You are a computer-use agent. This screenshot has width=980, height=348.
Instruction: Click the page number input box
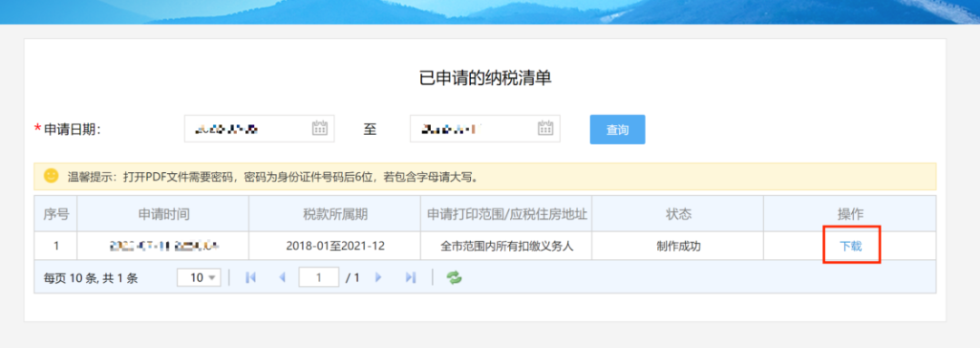click(318, 277)
